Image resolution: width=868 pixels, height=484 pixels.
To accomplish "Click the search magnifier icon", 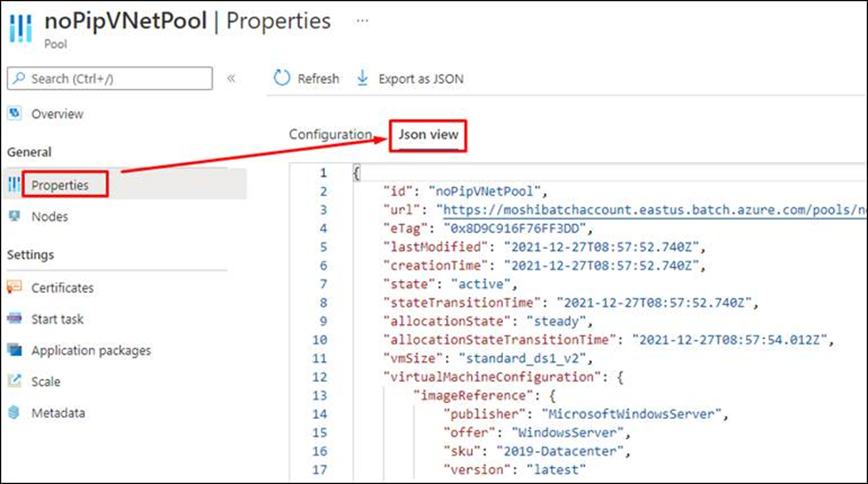I will click(20, 78).
